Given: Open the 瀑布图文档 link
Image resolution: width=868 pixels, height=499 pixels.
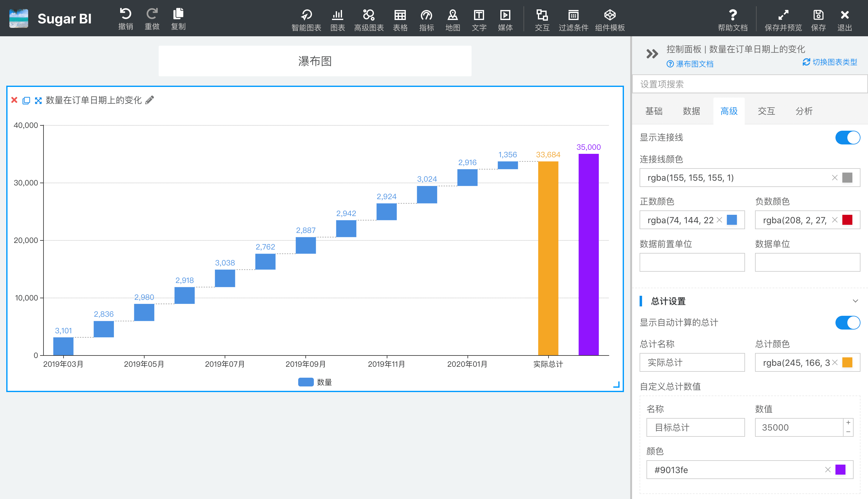Looking at the screenshot, I should [690, 64].
